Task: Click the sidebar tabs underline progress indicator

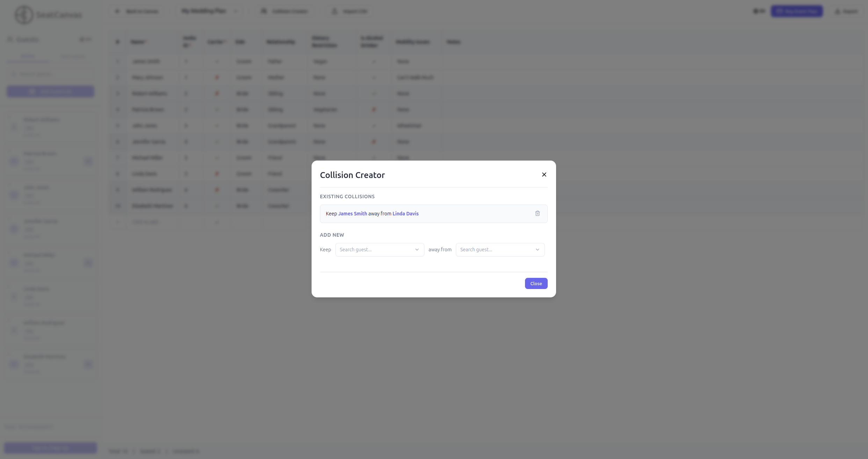Action: (28, 62)
